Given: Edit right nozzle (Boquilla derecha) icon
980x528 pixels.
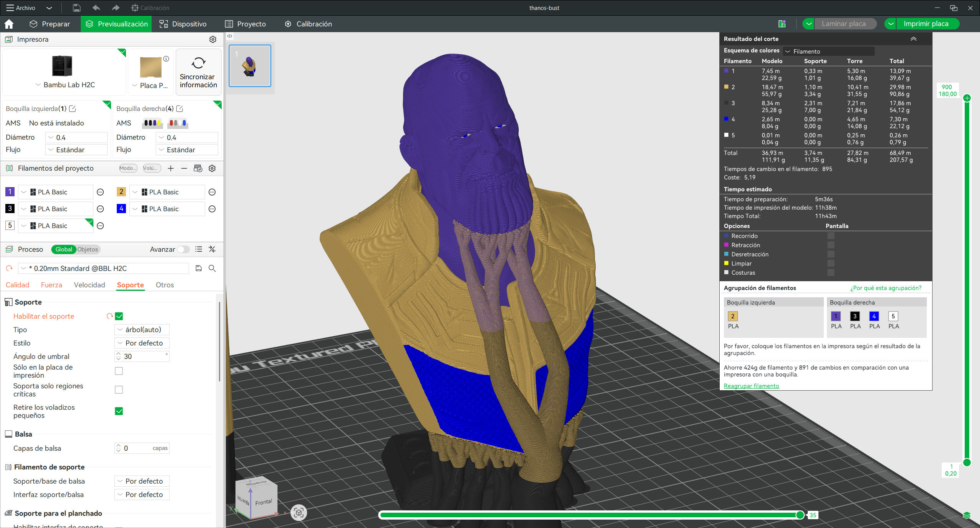Looking at the screenshot, I should pyautogui.click(x=180, y=109).
